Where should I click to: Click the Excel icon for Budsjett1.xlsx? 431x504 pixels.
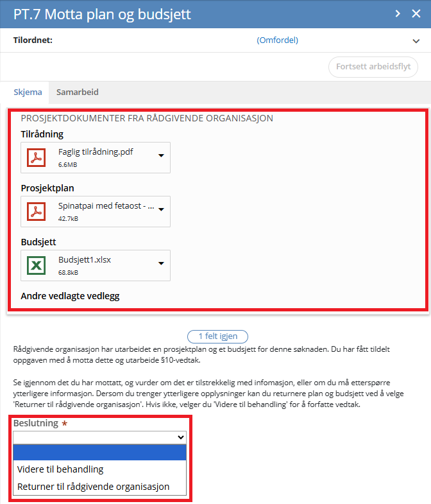pos(37,266)
